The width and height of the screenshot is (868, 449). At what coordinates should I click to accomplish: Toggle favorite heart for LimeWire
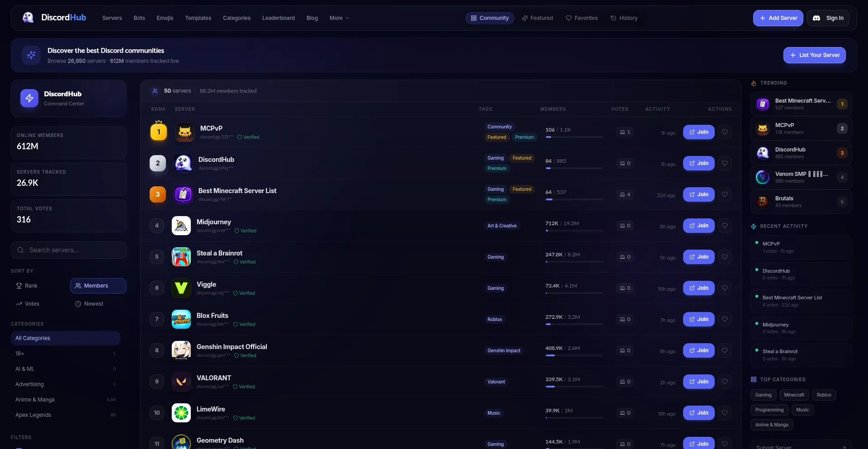(725, 413)
